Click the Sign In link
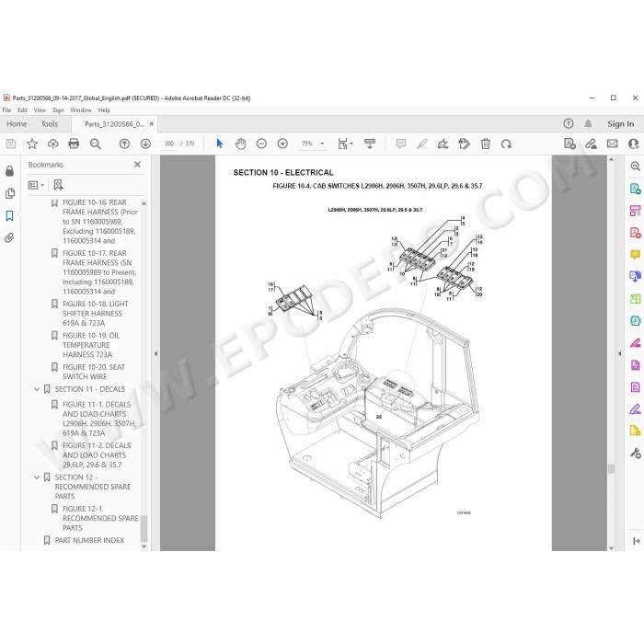Screen dimensions: 644x644 click(621, 123)
